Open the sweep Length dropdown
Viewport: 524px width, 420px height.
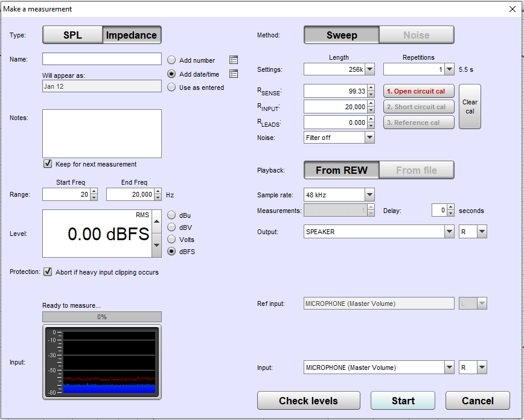[369, 69]
